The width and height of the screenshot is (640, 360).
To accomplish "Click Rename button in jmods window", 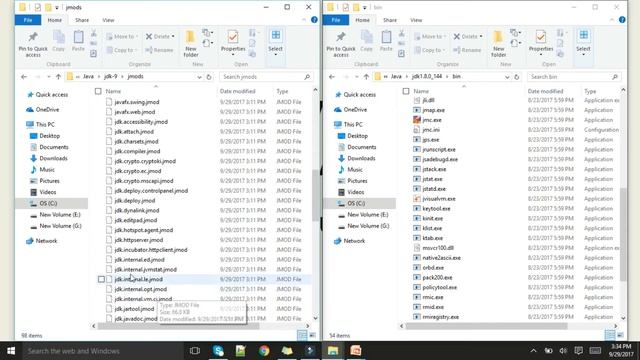I will point(160,50).
